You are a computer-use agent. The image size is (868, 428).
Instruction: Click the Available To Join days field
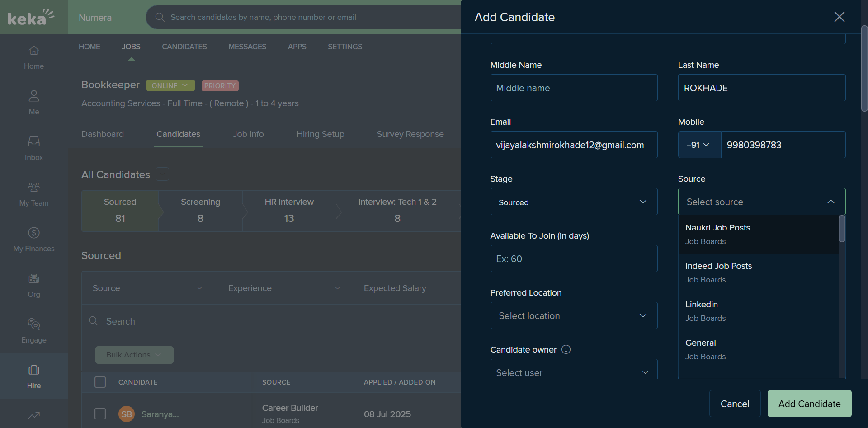[x=574, y=259]
